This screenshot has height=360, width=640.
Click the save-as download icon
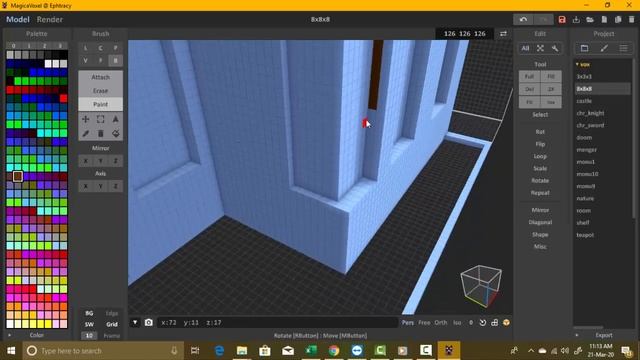tap(576, 20)
